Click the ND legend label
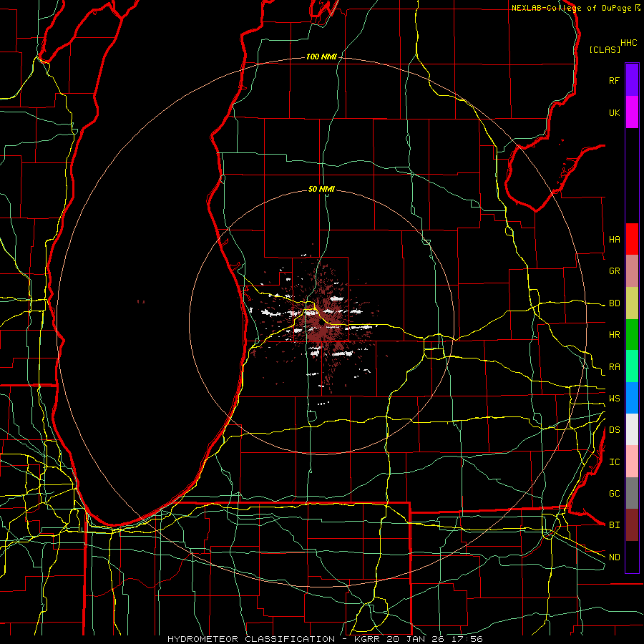 (x=614, y=557)
